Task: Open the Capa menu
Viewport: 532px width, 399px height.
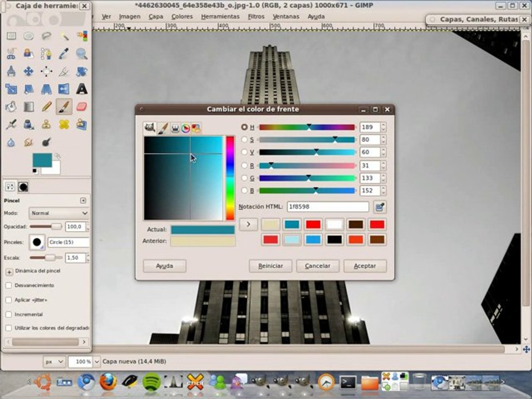Action: click(156, 17)
